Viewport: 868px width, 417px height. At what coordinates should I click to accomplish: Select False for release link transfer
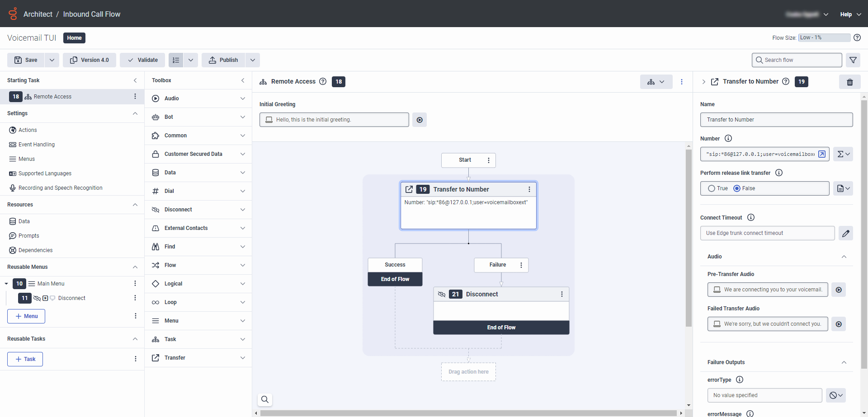click(737, 188)
